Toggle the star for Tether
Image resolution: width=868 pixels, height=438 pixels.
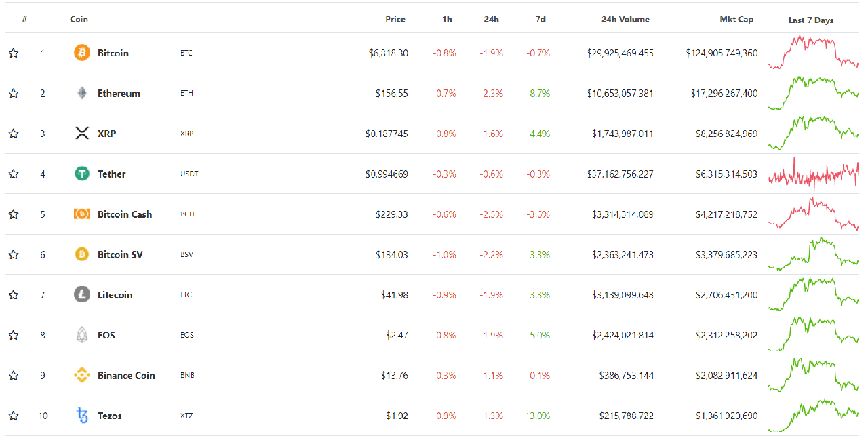pyautogui.click(x=14, y=174)
